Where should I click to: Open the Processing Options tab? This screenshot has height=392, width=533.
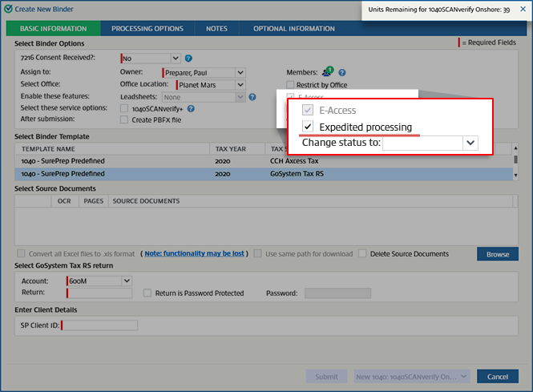click(147, 29)
